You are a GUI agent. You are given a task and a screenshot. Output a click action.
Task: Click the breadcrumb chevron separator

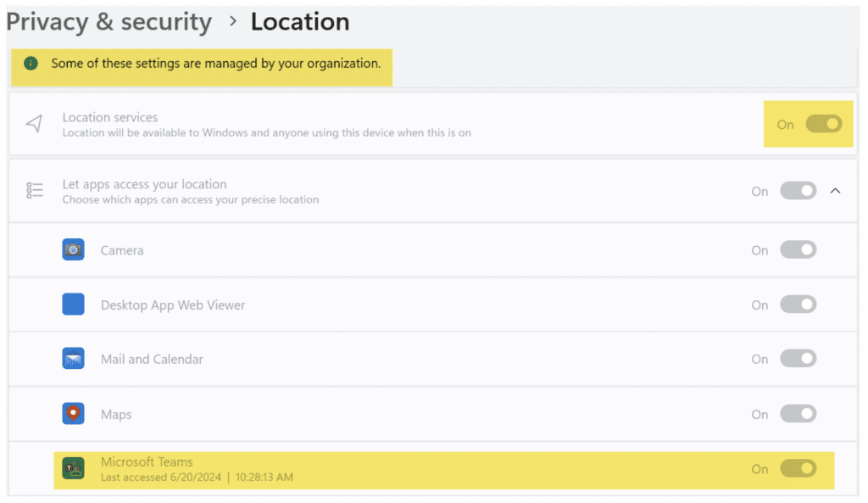[233, 21]
